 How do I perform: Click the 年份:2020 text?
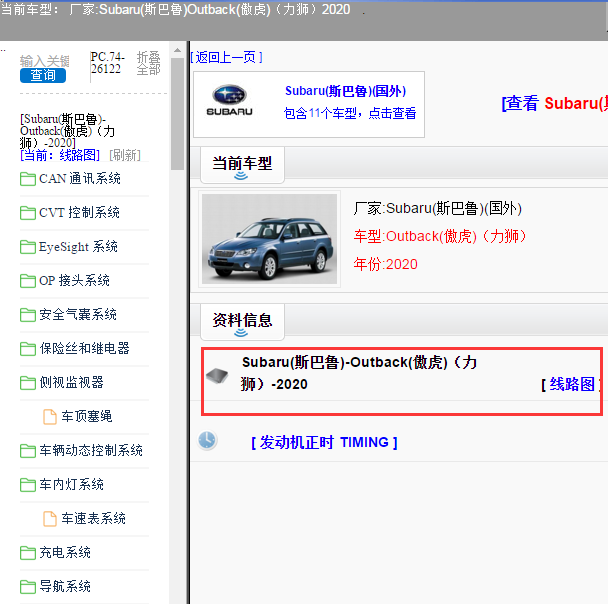click(x=385, y=264)
